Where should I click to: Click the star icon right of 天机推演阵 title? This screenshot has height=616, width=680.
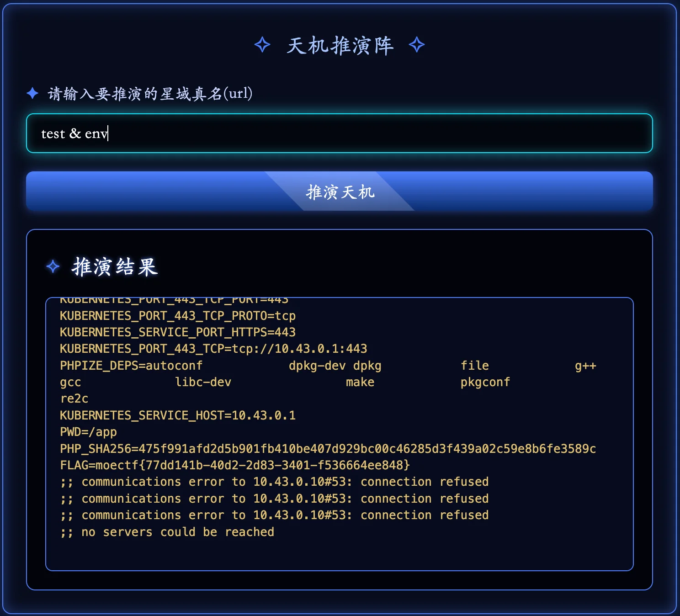tap(416, 45)
